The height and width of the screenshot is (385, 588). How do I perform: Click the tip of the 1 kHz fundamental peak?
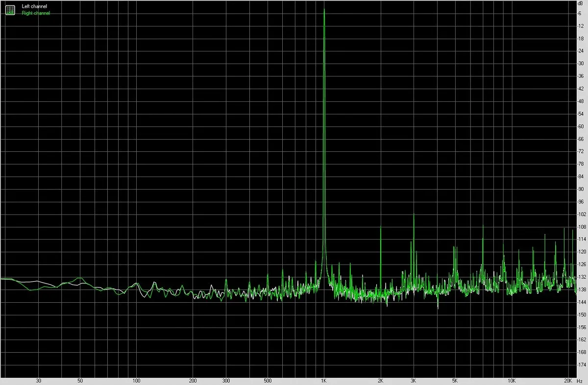tap(324, 9)
